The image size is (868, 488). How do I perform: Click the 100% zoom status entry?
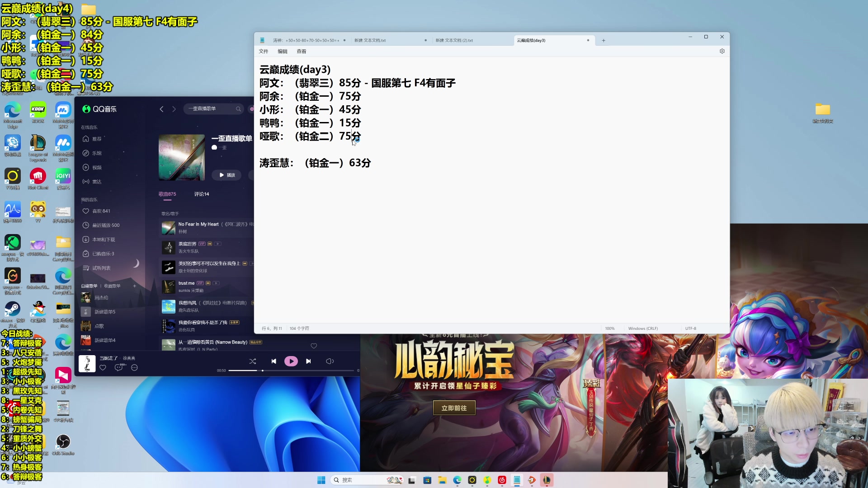[610, 328]
